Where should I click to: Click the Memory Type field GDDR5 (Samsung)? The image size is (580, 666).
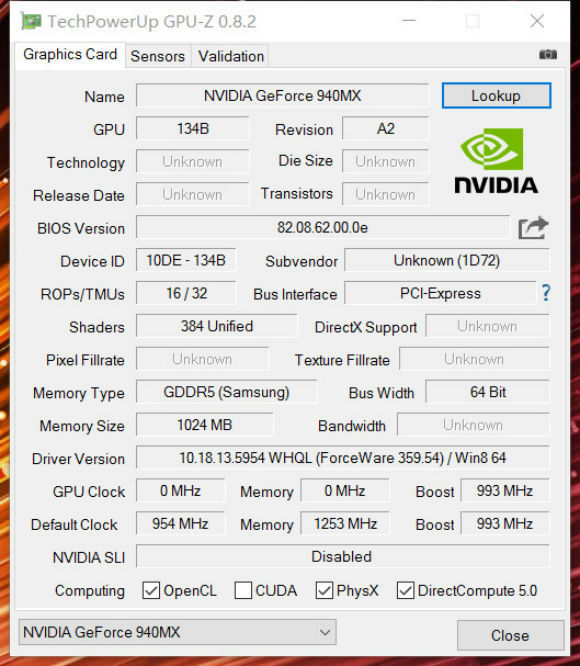226,392
